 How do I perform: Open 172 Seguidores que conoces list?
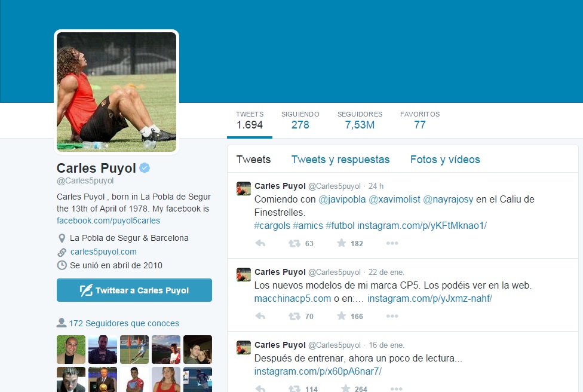coord(124,323)
